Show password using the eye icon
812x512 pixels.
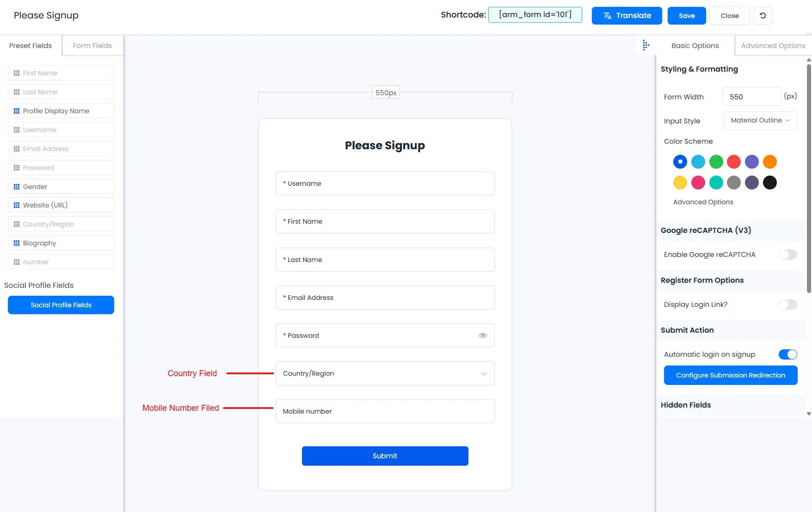(483, 335)
